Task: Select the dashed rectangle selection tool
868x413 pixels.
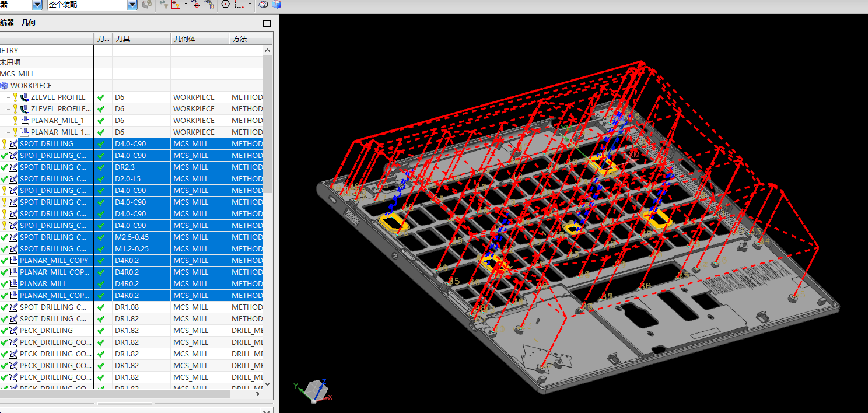Action: pos(239,4)
